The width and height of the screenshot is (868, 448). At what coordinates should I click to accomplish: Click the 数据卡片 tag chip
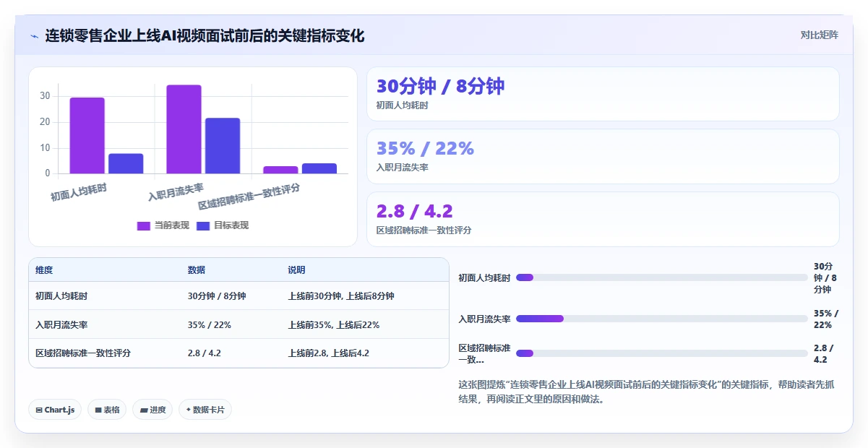[x=205, y=410]
